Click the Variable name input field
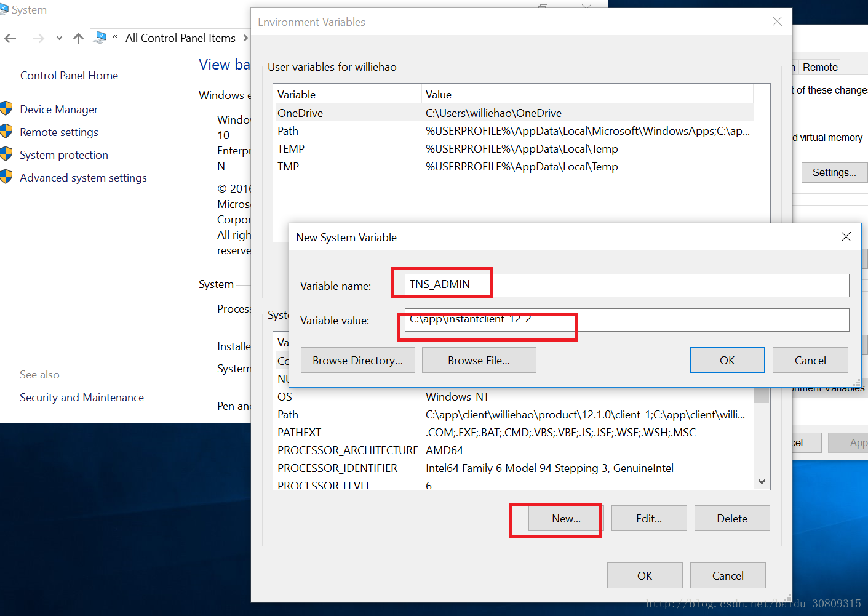This screenshot has height=616, width=868. [x=627, y=285]
